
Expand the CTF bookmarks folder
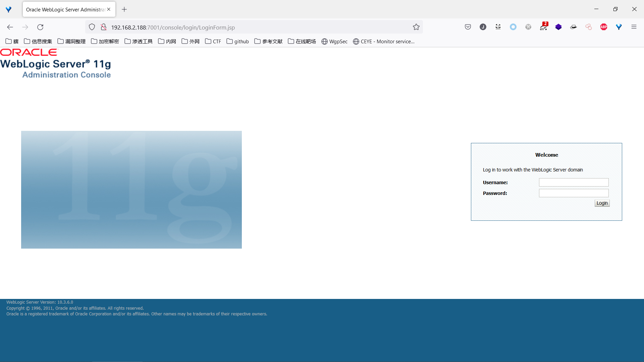pyautogui.click(x=213, y=41)
